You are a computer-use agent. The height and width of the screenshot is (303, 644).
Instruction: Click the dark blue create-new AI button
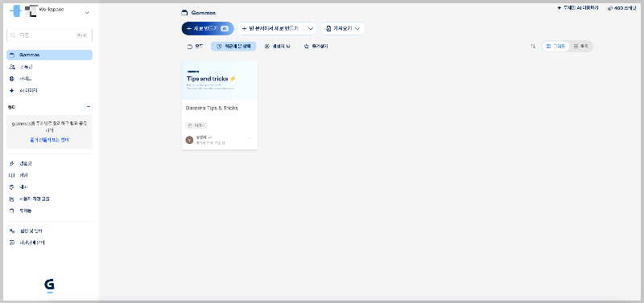[208, 29]
